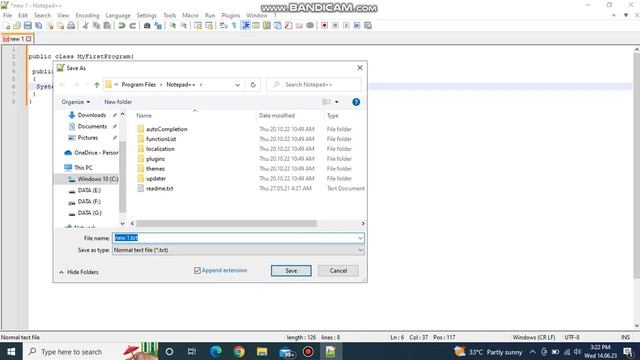Click Copy icon in Notepad++ toolbar

pyautogui.click(x=96, y=26)
